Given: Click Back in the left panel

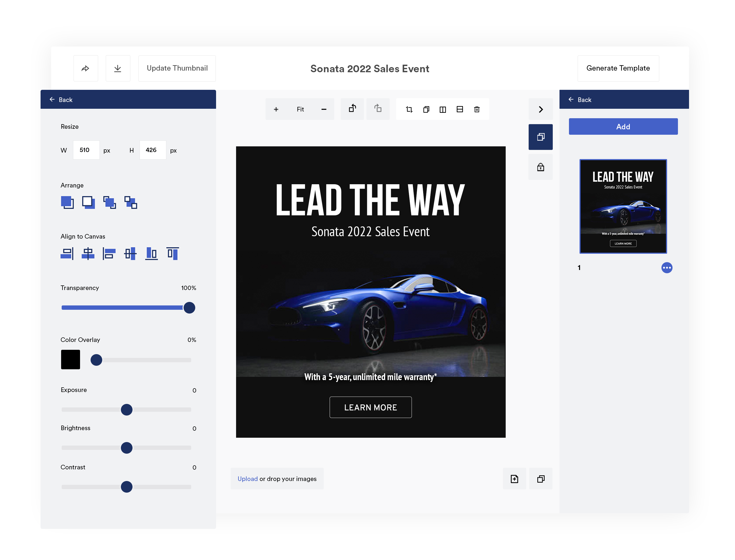Looking at the screenshot, I should tap(61, 99).
